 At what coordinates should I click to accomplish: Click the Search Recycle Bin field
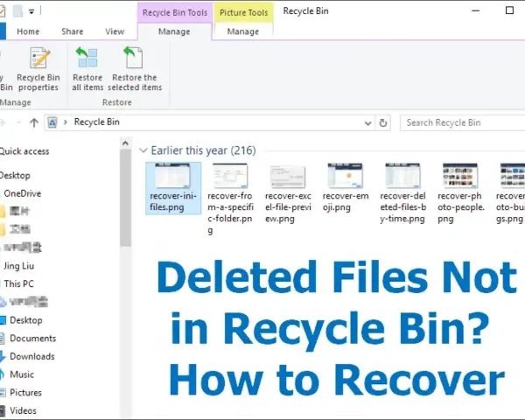463,122
